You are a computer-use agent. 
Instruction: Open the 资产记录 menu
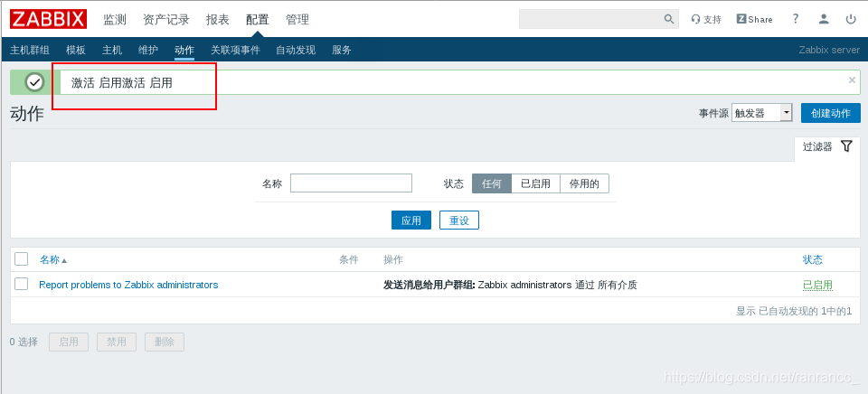click(166, 19)
